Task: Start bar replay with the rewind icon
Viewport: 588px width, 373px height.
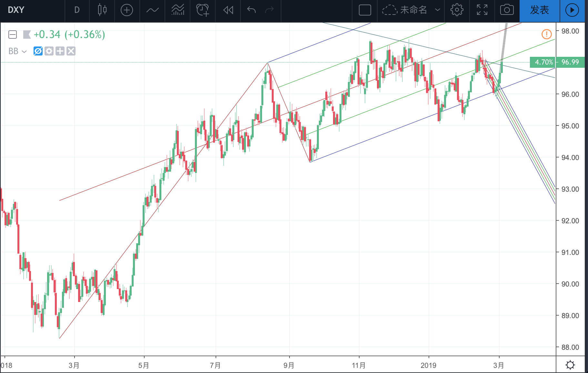Action: [x=228, y=10]
